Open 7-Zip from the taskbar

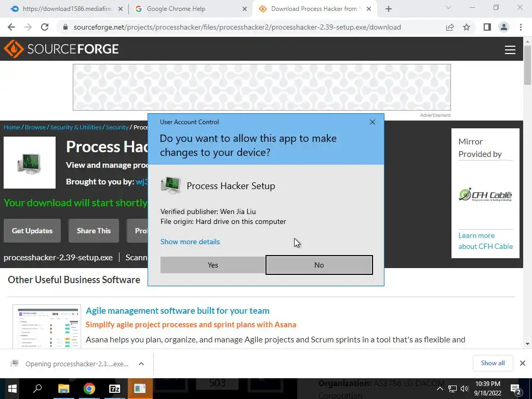(115, 389)
